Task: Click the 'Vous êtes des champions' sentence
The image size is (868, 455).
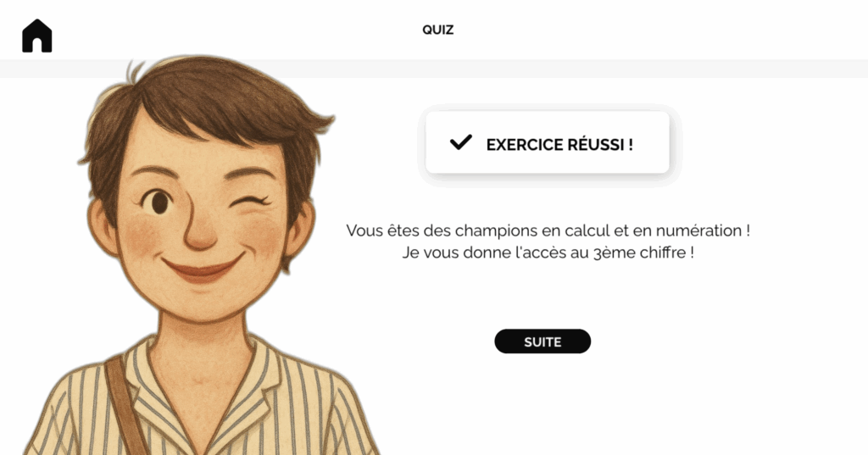Action: (548, 230)
